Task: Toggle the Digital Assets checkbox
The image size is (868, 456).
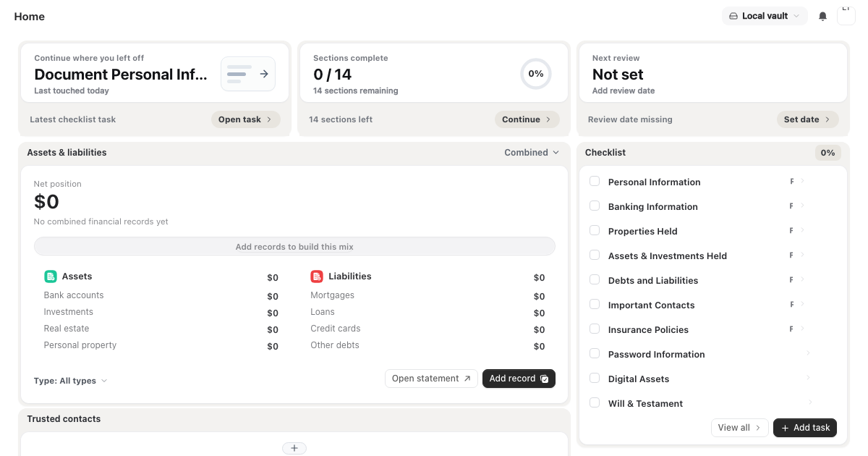Action: point(595,379)
